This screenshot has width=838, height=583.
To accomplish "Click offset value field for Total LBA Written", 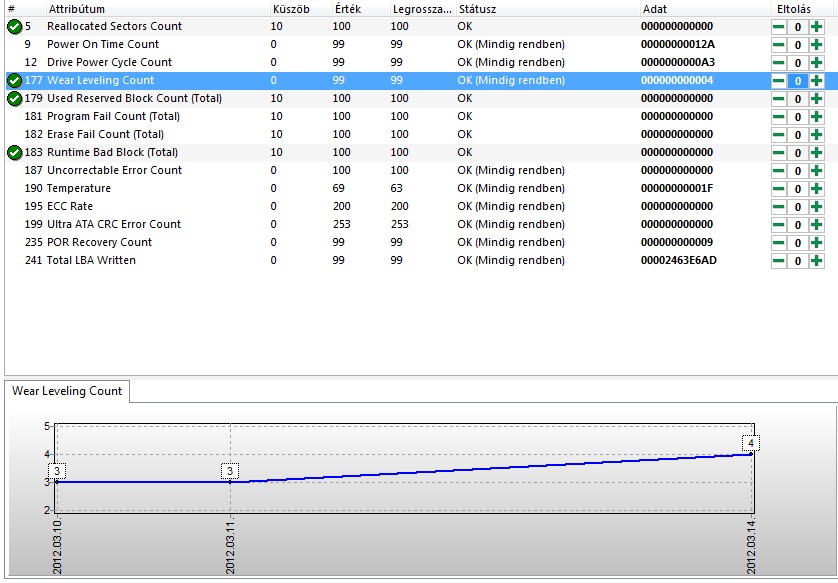I will (x=797, y=261).
